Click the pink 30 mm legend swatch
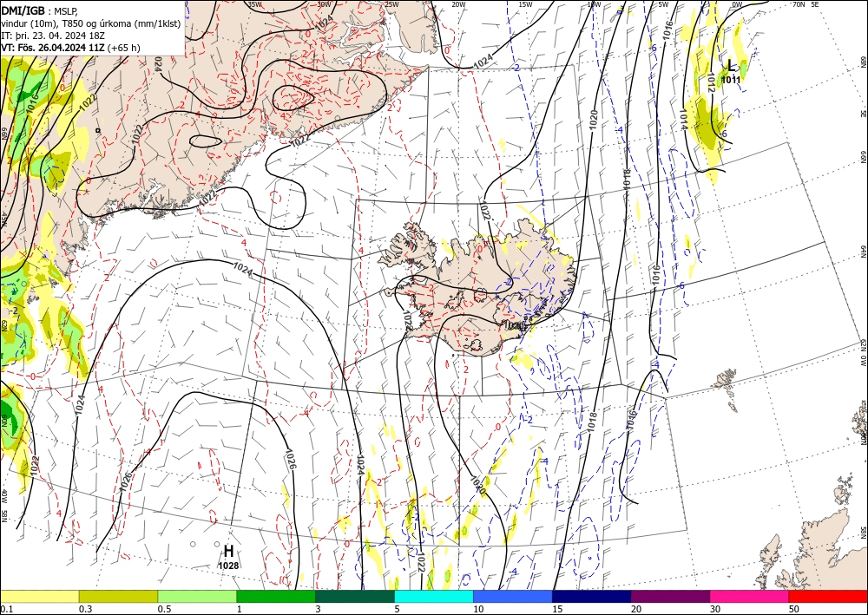 [750, 596]
